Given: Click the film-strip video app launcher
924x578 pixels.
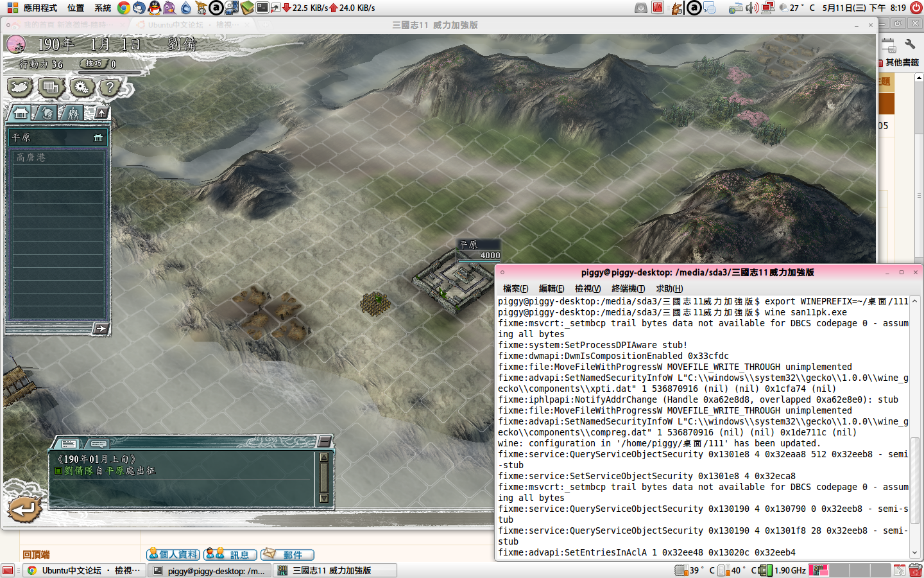Looking at the screenshot, I should tap(232, 8).
